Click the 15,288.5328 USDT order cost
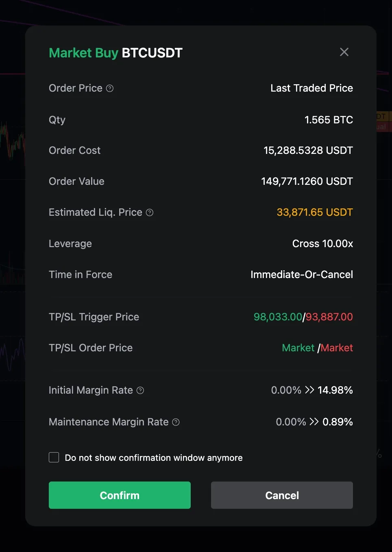392x552 pixels. [x=308, y=151]
